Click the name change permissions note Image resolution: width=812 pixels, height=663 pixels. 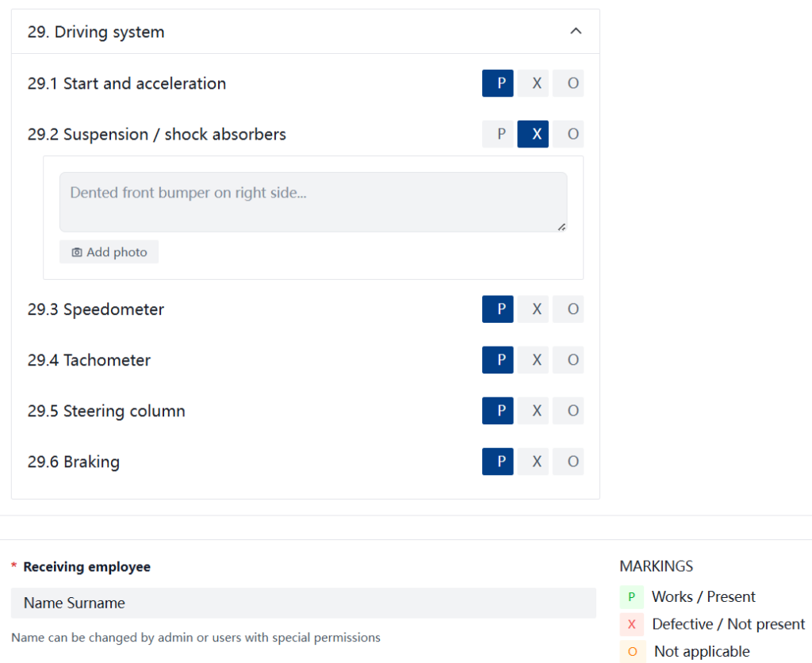(x=196, y=637)
